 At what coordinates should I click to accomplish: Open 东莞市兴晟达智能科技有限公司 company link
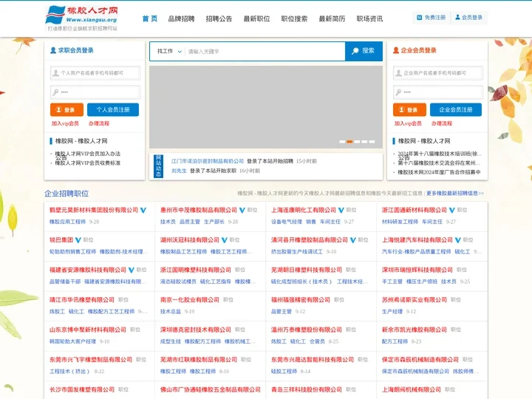(x=313, y=359)
